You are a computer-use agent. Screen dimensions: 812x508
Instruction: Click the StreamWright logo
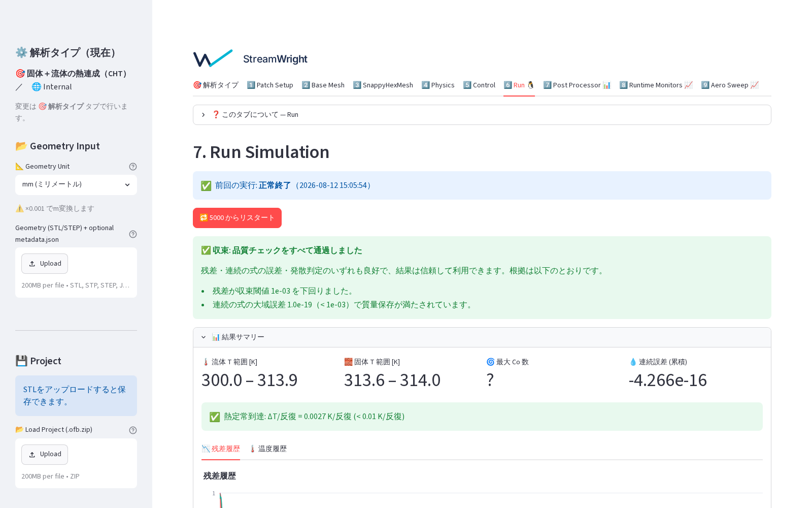coord(251,59)
